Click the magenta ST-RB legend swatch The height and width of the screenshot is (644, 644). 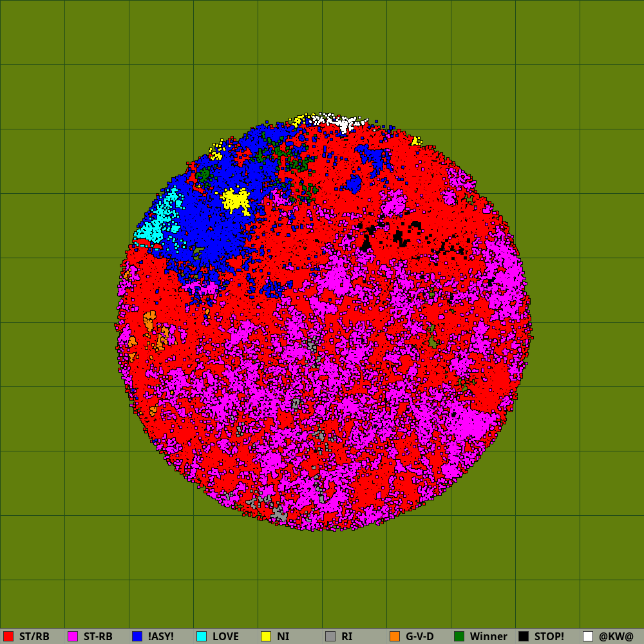[73, 636]
